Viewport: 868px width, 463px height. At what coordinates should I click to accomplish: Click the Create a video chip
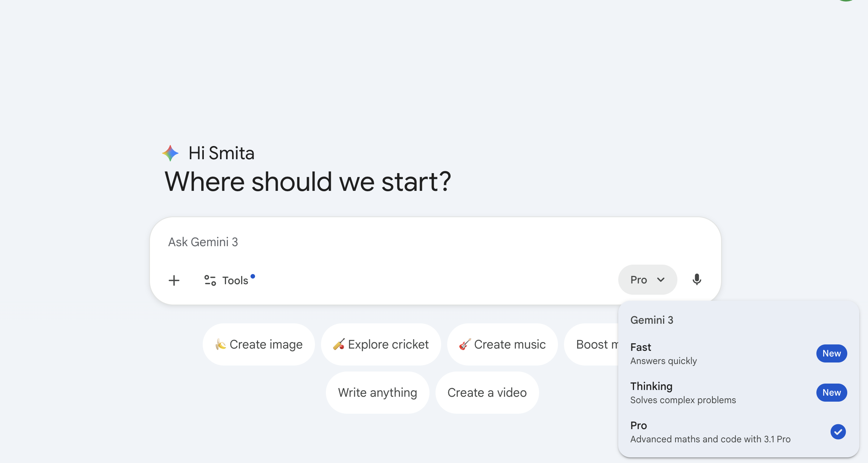point(487,393)
